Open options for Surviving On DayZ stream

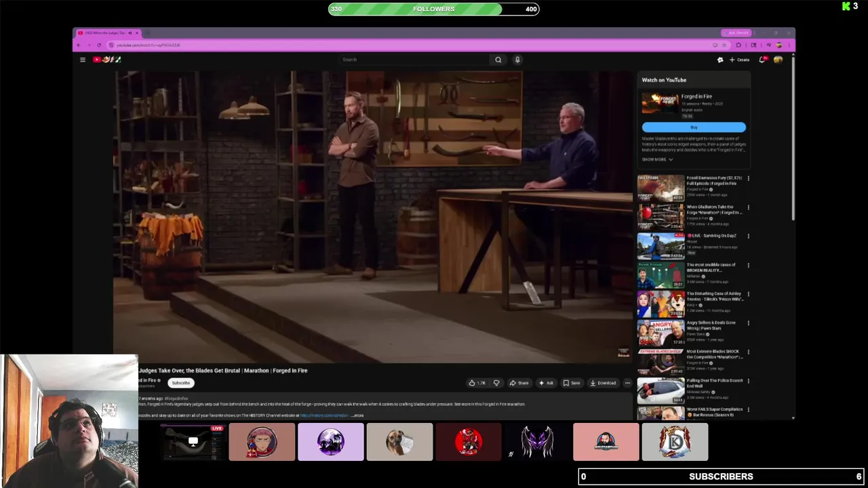pos(748,236)
